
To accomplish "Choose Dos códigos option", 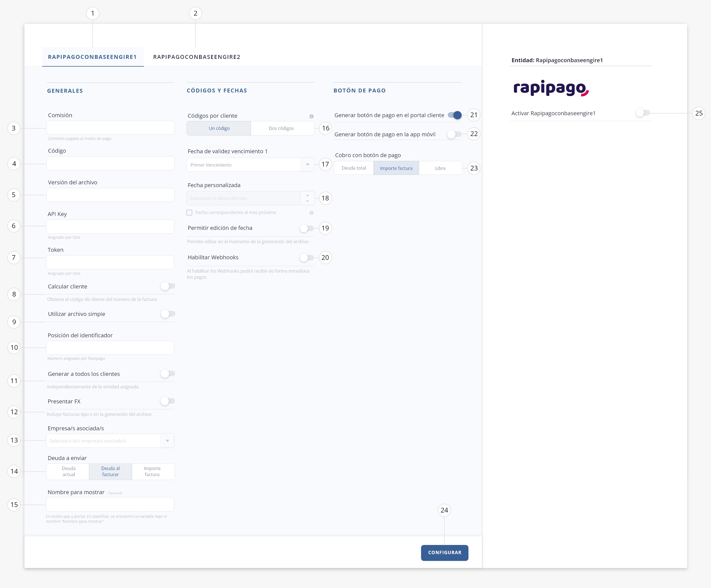I will pos(281,128).
